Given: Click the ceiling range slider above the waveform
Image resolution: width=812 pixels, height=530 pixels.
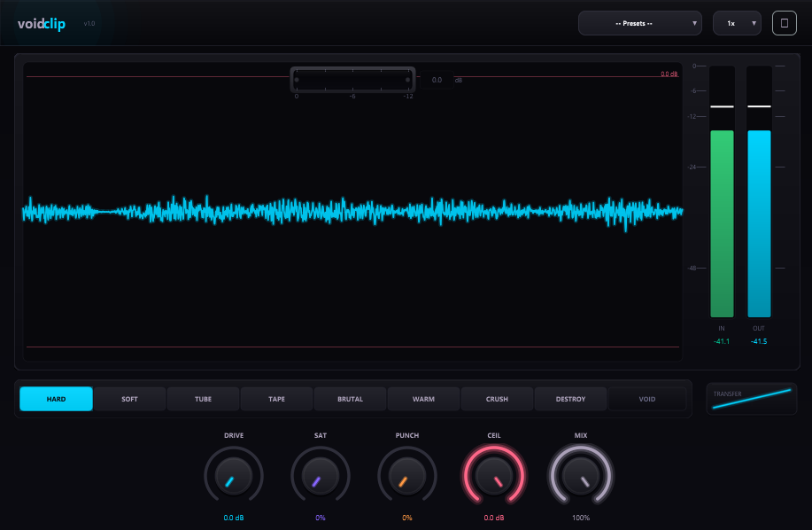Looking at the screenshot, I should click(352, 79).
